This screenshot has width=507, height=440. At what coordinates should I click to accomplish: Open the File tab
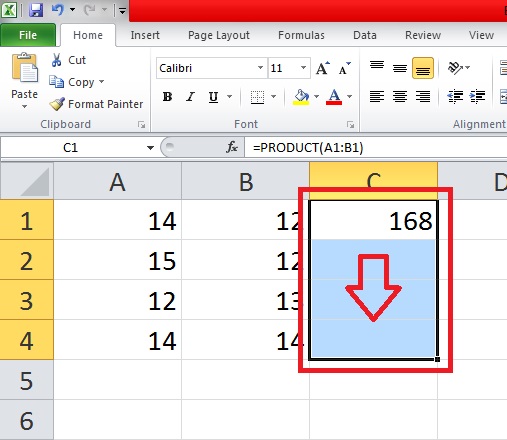pos(28,35)
